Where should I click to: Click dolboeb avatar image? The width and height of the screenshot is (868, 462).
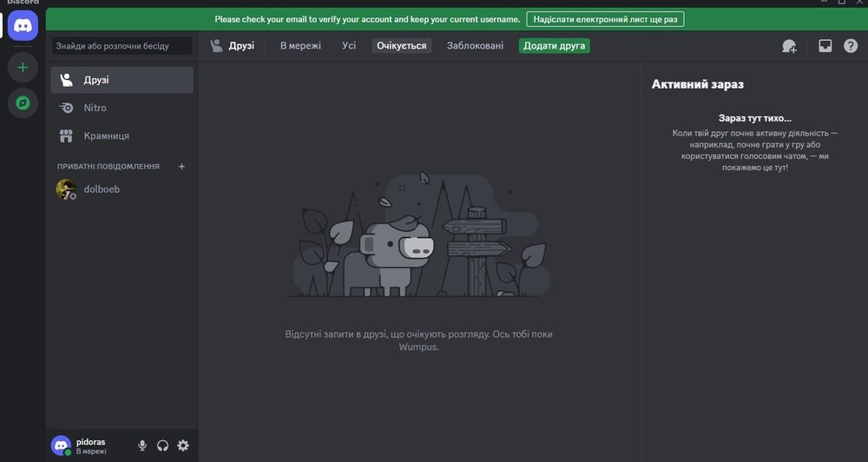(x=66, y=189)
